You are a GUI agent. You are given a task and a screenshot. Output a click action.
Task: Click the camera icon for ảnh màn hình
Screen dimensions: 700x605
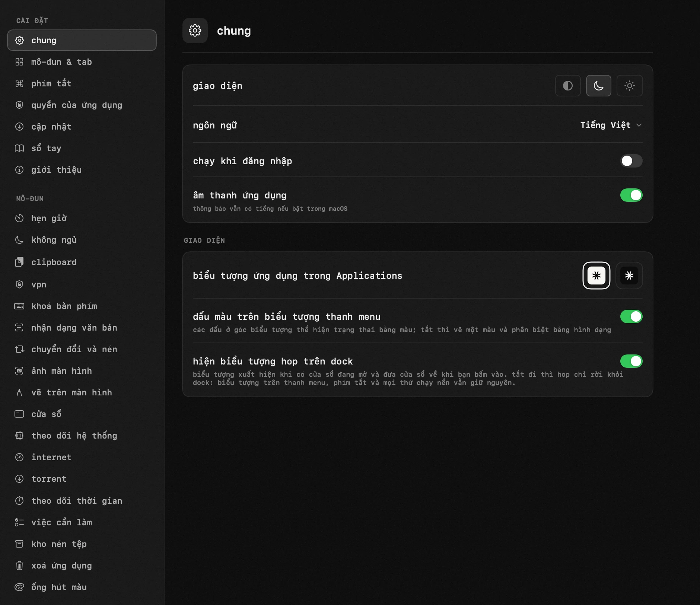(x=19, y=371)
